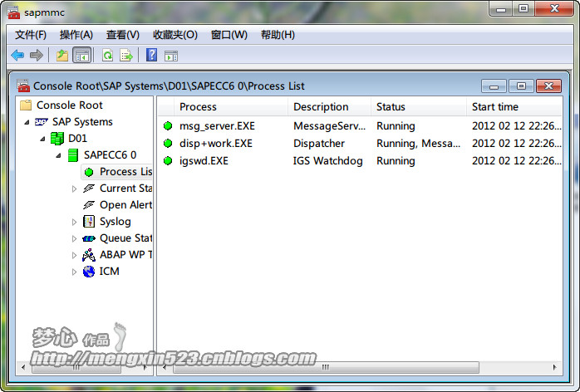Viewport: 580px width, 392px height.
Task: Click the Syslog tree icon
Action: 89,221
